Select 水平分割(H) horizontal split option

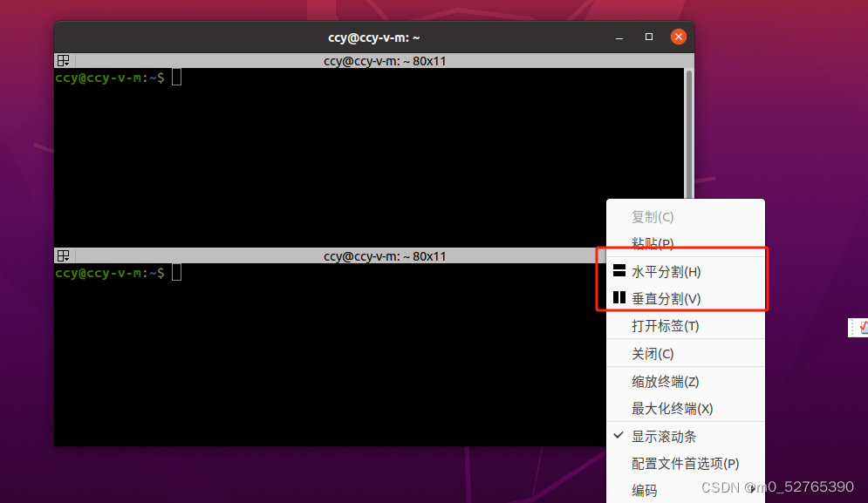tap(686, 272)
